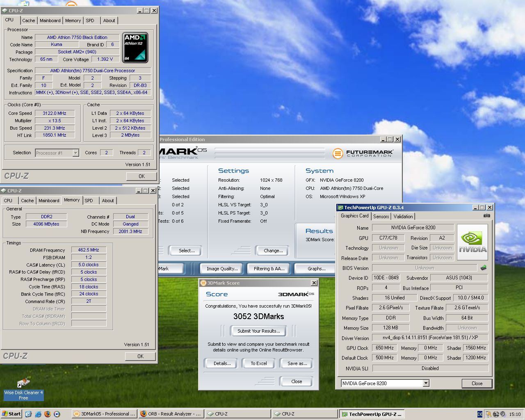Switch to the Mainboard tab in the CPU-Z processor window
The width and height of the screenshot is (525, 420).
click(x=50, y=21)
